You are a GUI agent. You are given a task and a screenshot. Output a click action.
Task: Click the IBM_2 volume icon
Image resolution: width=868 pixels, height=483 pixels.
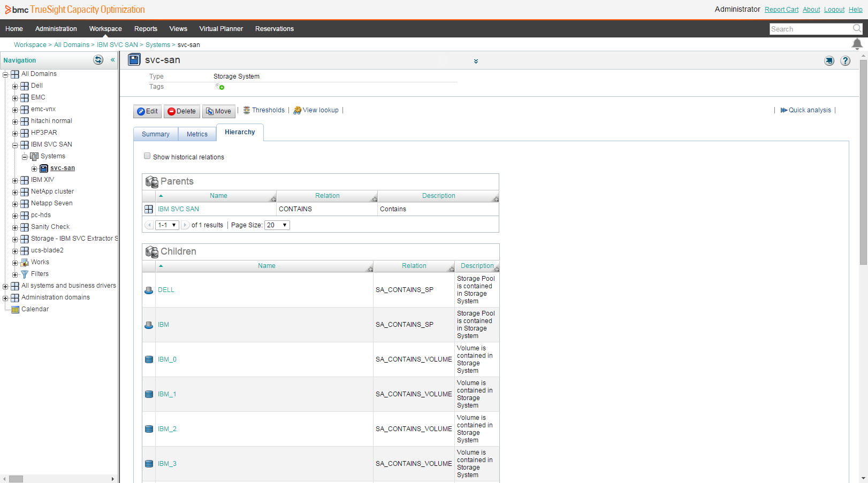click(149, 429)
